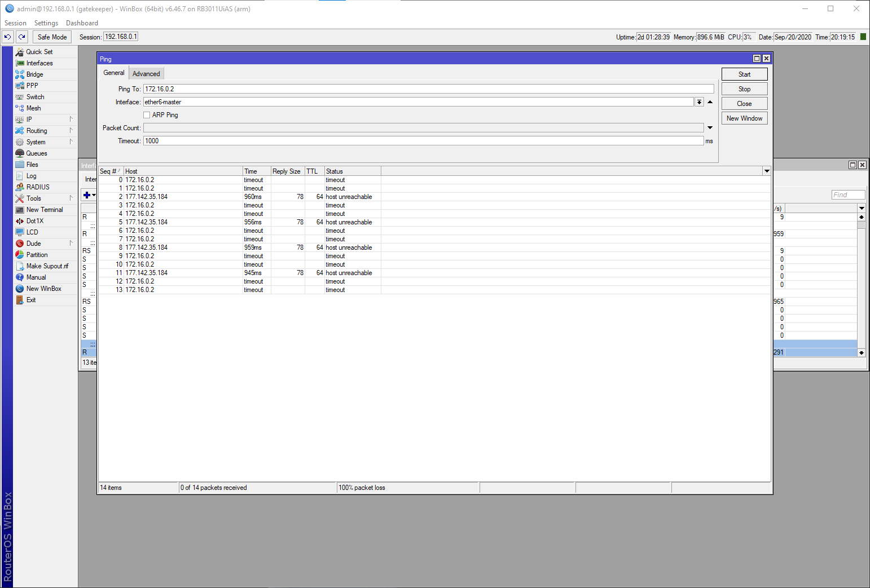Enable the ARP Ping option

[x=147, y=114]
